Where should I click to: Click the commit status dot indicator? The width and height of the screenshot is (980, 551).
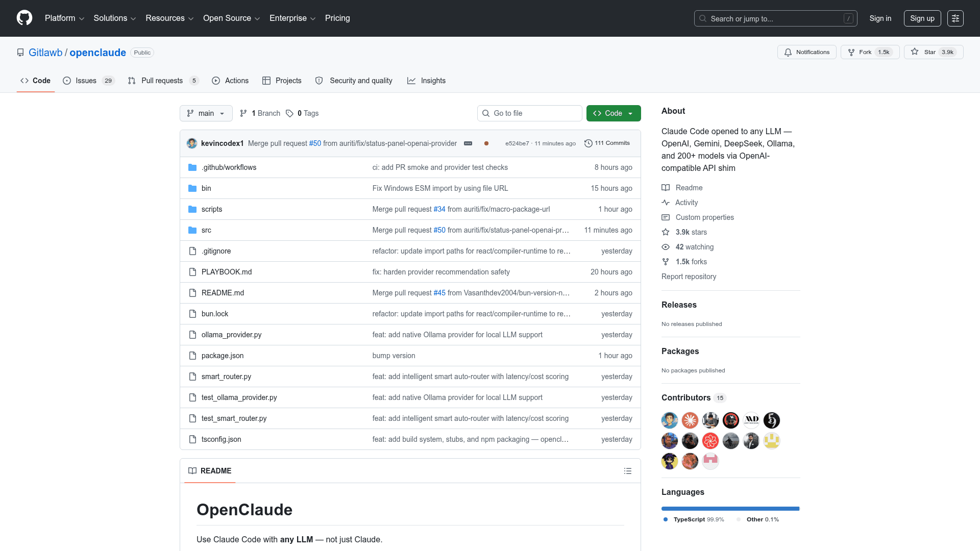pyautogui.click(x=486, y=143)
